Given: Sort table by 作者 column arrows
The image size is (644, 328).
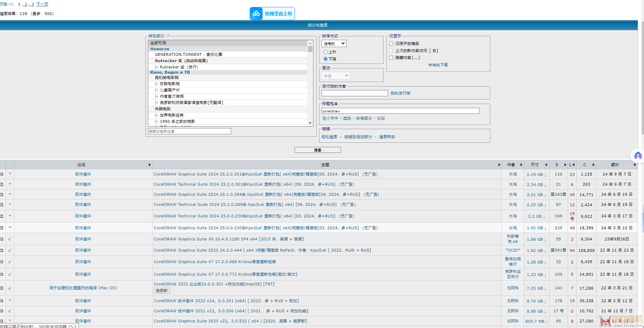Looking at the screenshot, I should pyautogui.click(x=521, y=165).
